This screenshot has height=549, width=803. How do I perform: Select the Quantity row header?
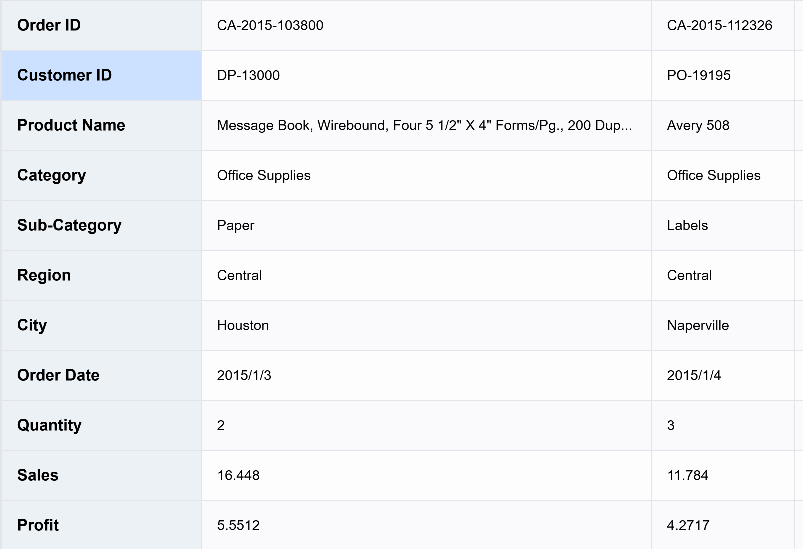click(x=100, y=425)
